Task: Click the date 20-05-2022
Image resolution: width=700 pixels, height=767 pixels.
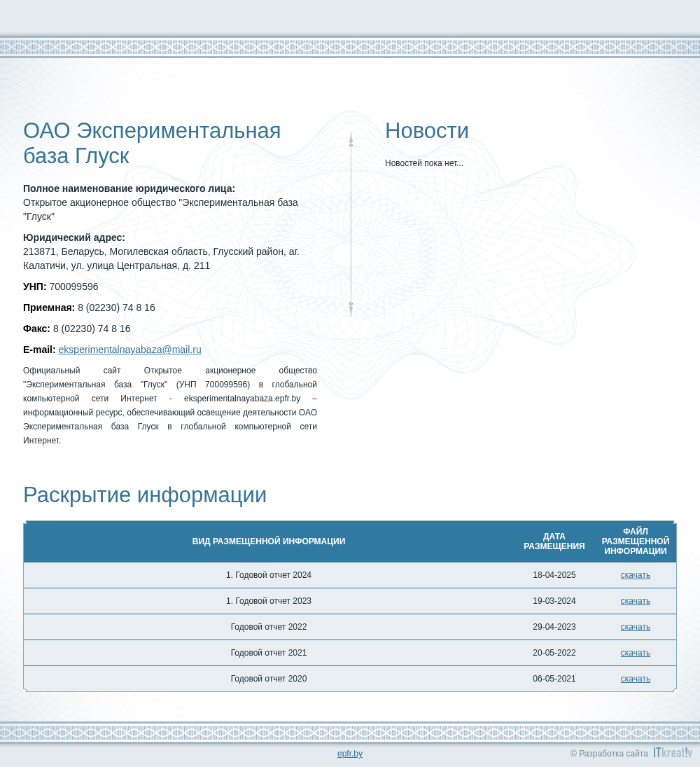Action: [x=554, y=653]
